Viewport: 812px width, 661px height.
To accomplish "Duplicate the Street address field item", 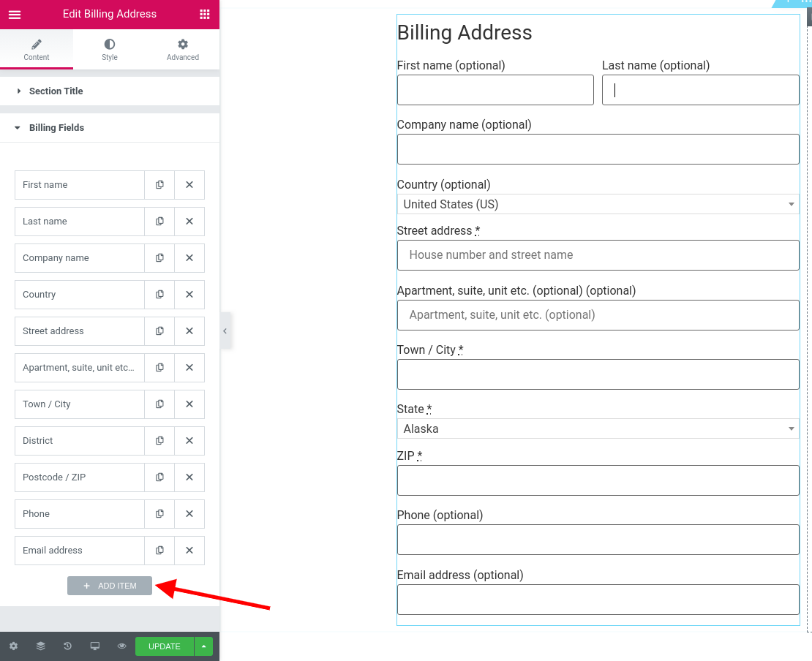I will [159, 331].
